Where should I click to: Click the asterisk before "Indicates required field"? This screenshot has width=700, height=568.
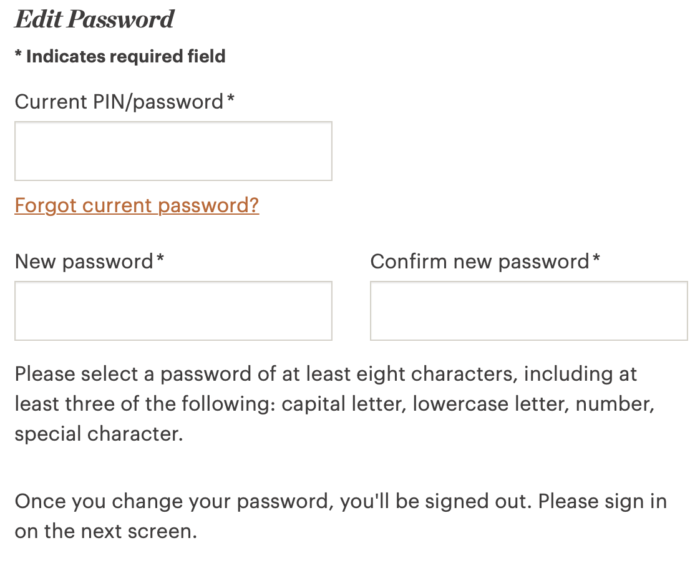coord(18,56)
